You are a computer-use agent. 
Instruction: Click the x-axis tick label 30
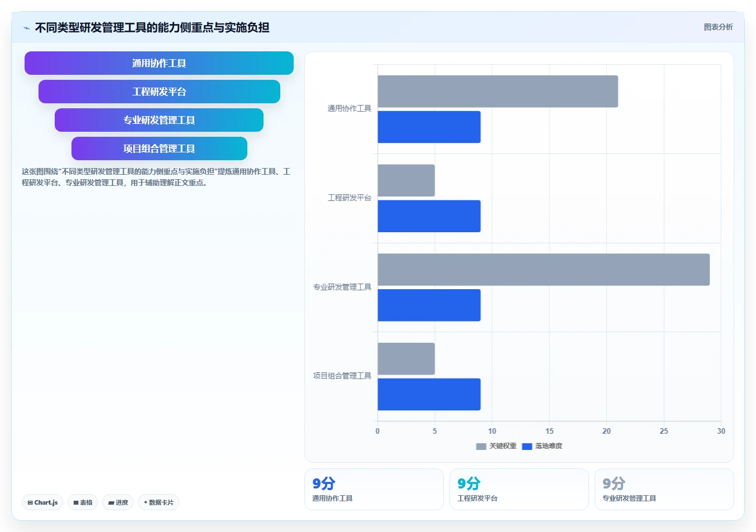click(x=721, y=431)
